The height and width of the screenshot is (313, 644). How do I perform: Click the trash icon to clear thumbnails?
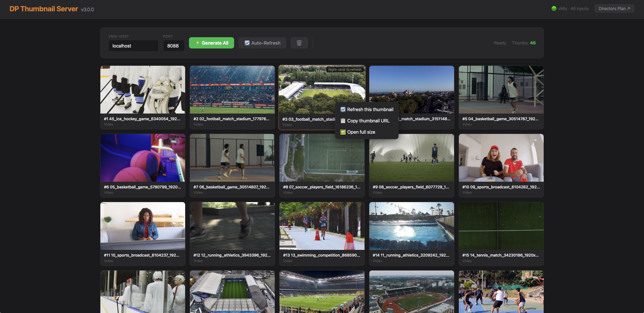299,43
